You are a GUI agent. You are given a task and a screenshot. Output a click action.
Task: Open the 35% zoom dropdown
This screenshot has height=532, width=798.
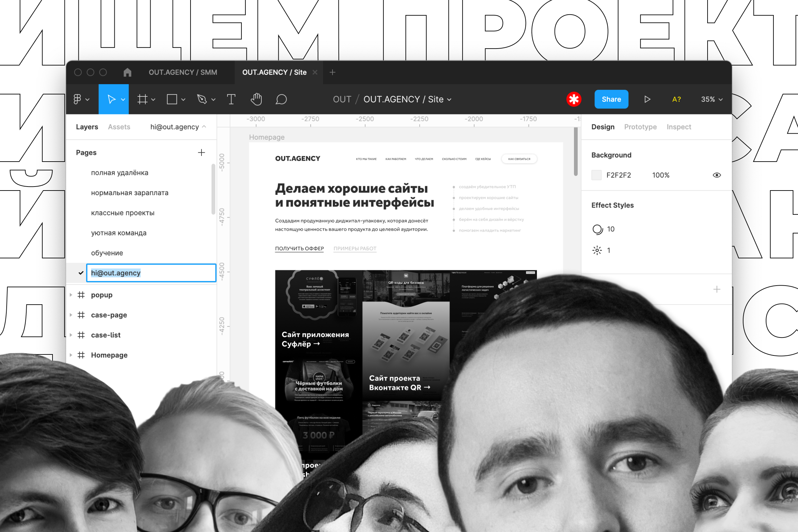tap(712, 99)
